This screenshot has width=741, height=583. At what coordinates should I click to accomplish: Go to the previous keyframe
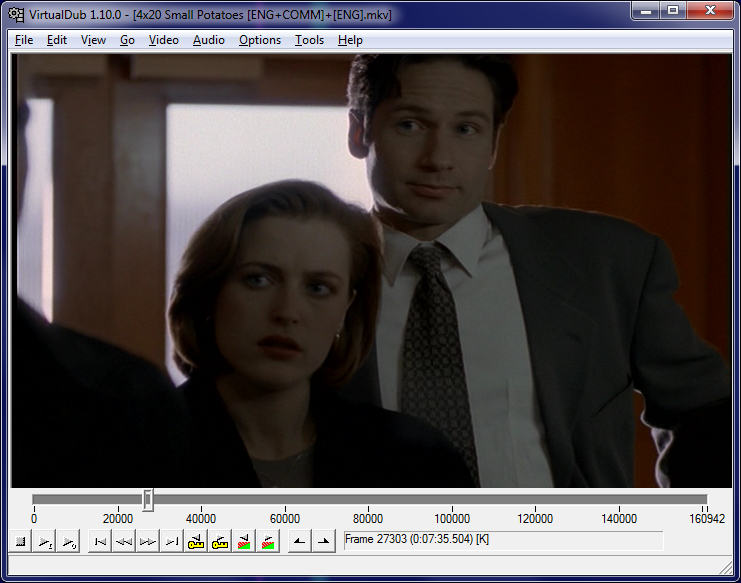[196, 541]
